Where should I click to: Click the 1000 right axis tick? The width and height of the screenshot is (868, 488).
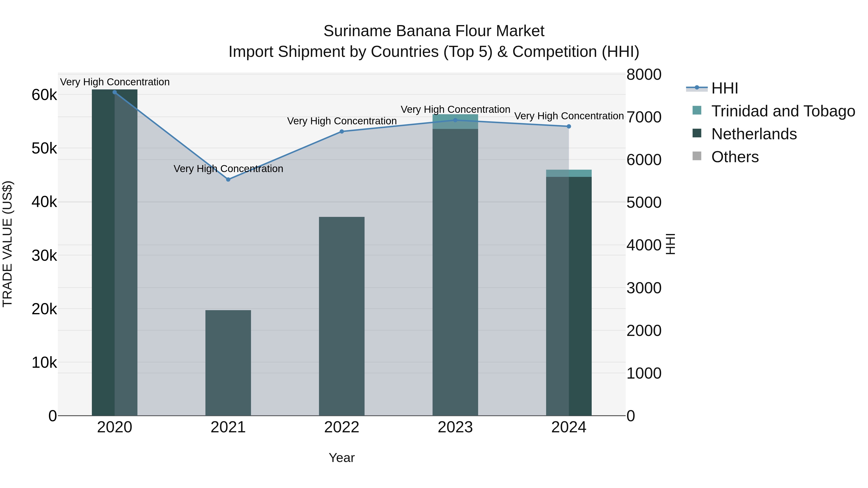coord(644,373)
